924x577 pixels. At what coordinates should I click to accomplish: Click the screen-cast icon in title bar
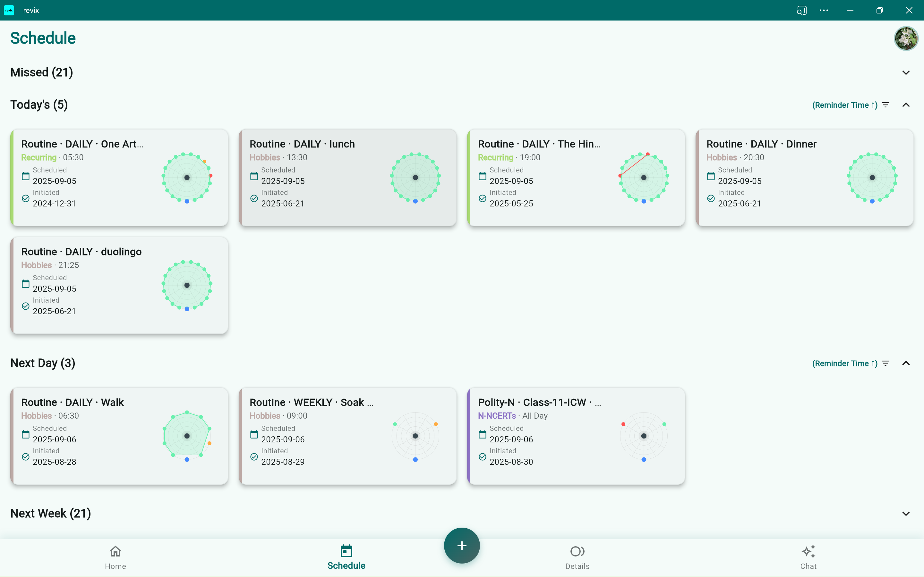(x=801, y=10)
